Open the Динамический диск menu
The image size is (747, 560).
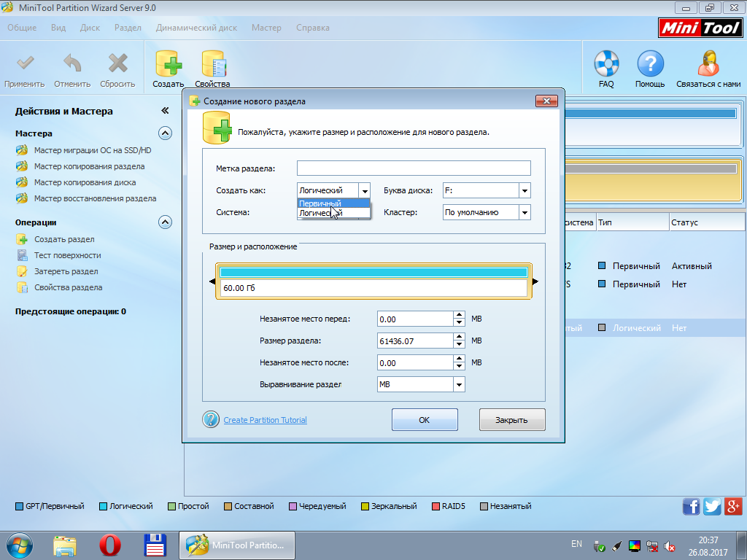[x=196, y=28]
